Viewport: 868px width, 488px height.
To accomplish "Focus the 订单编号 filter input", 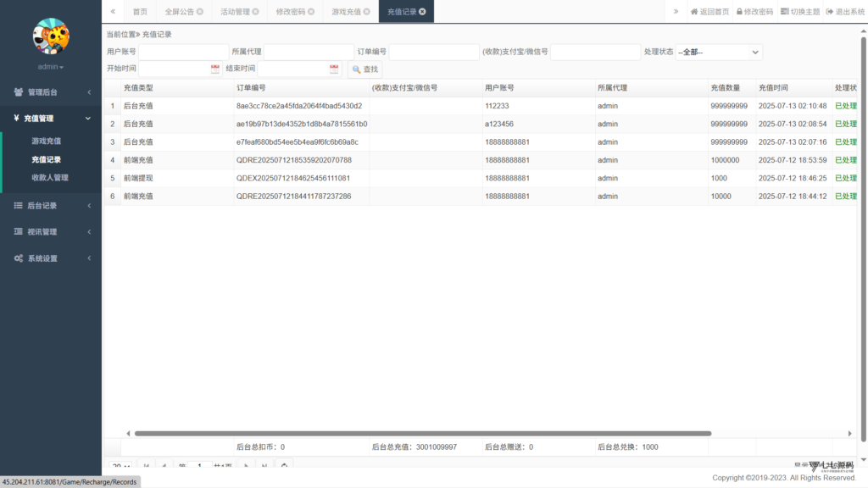I will tap(434, 52).
